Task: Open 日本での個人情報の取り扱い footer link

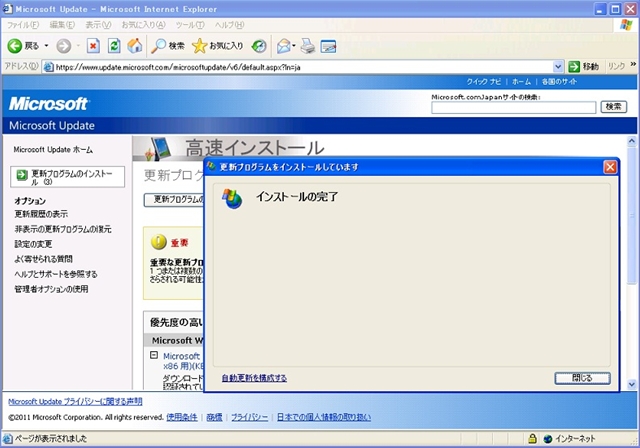Action: point(324,417)
